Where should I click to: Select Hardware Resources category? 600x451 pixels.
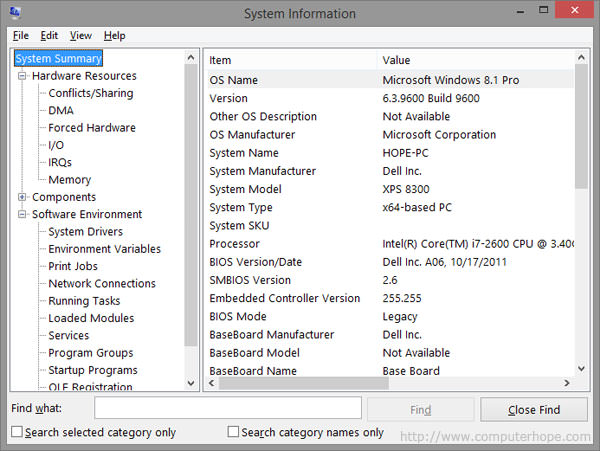click(x=84, y=76)
